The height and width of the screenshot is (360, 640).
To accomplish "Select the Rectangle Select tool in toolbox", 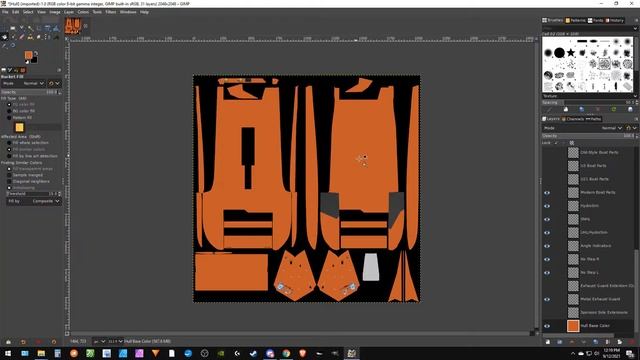I will click(13, 28).
